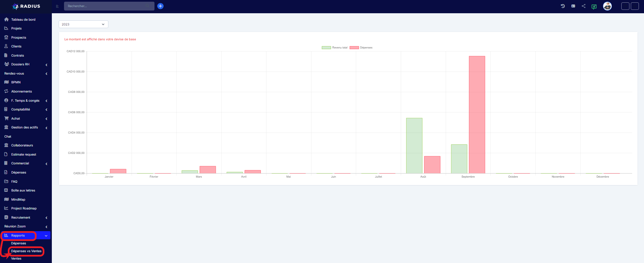The image size is (644, 263).
Task: Expand the Gestion des actifs chevron
Action: coord(46,128)
